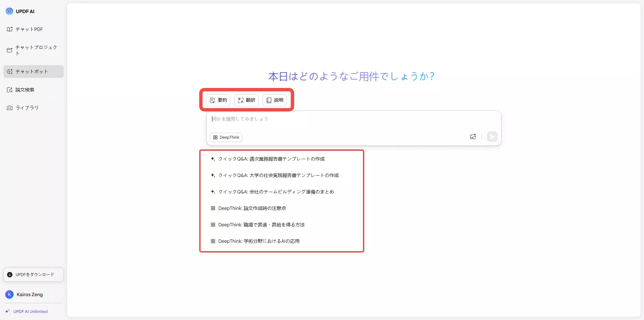The image size is (644, 320).
Task: Select suggestion 会社のチームビルディング準備のまとめ
Action: (272, 192)
